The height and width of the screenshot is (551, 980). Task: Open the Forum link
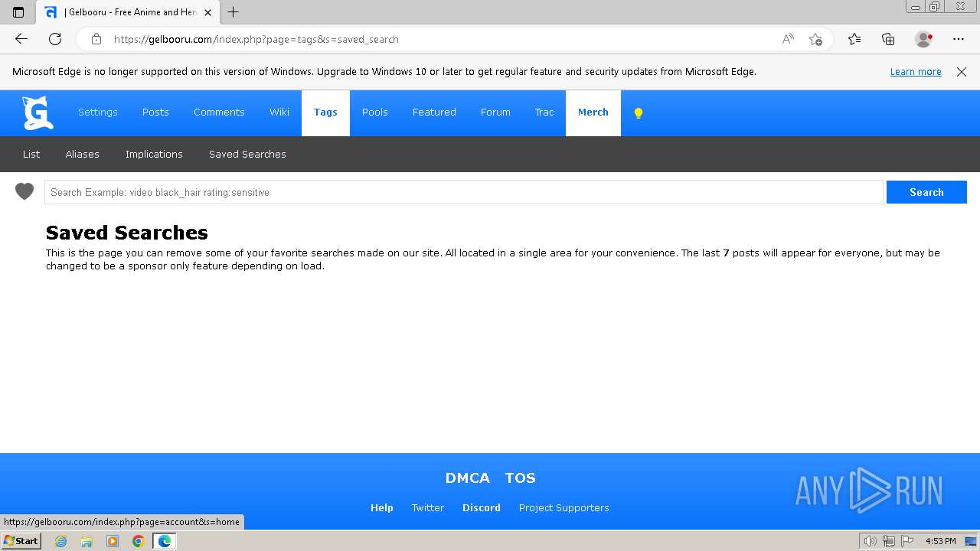coord(495,112)
